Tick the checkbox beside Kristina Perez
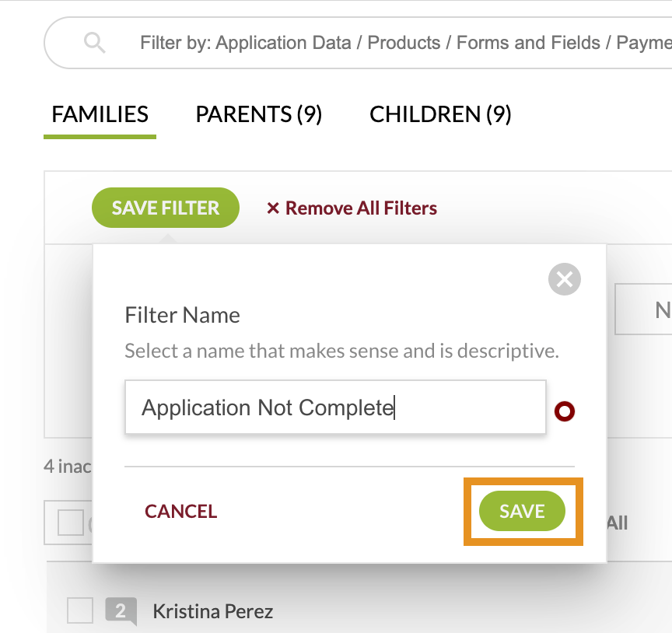 point(79,610)
